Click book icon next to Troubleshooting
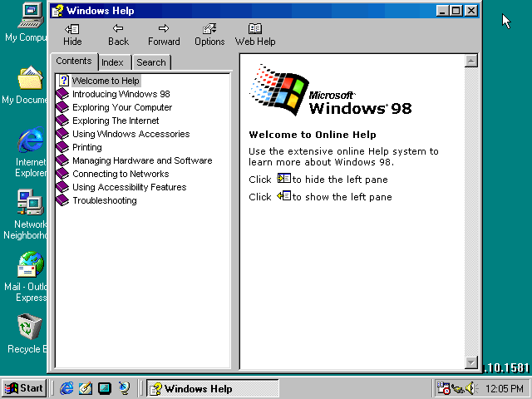The width and height of the screenshot is (532, 399). tap(62, 200)
